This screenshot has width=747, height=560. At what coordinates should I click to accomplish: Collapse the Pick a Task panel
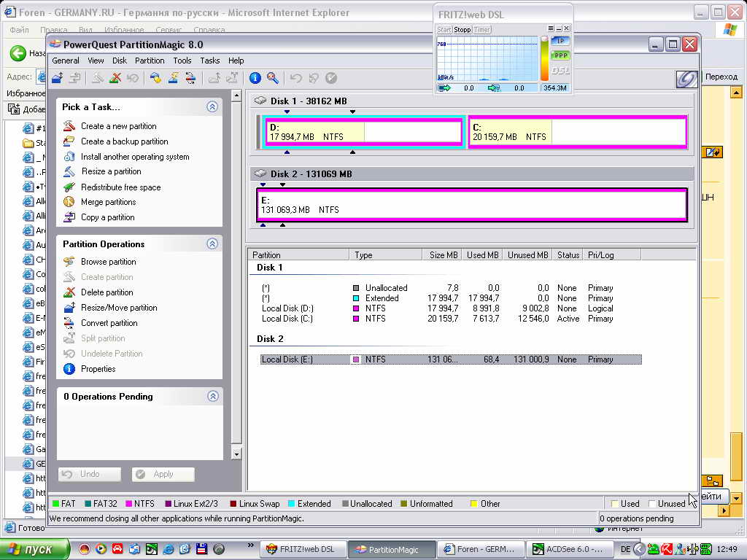point(212,106)
